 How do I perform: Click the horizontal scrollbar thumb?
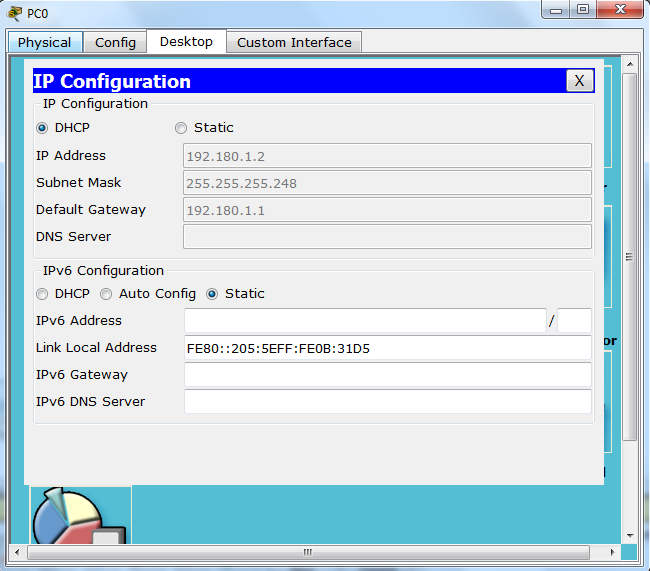[x=308, y=552]
